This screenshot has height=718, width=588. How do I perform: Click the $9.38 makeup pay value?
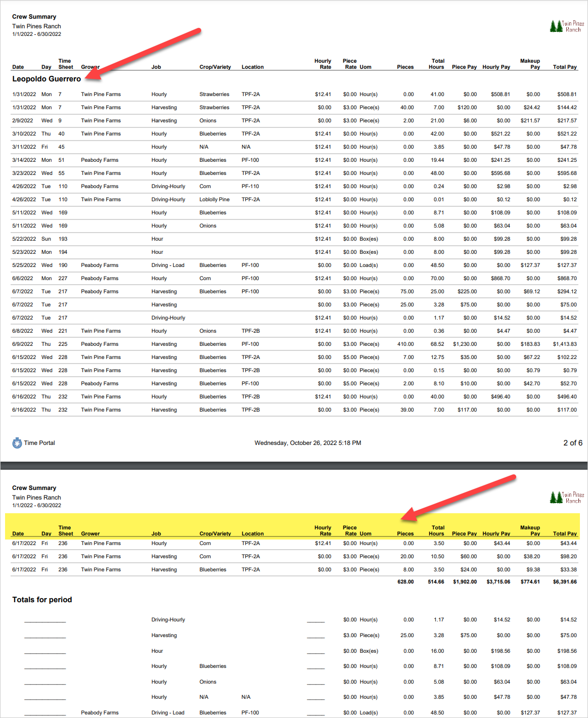[x=533, y=570]
